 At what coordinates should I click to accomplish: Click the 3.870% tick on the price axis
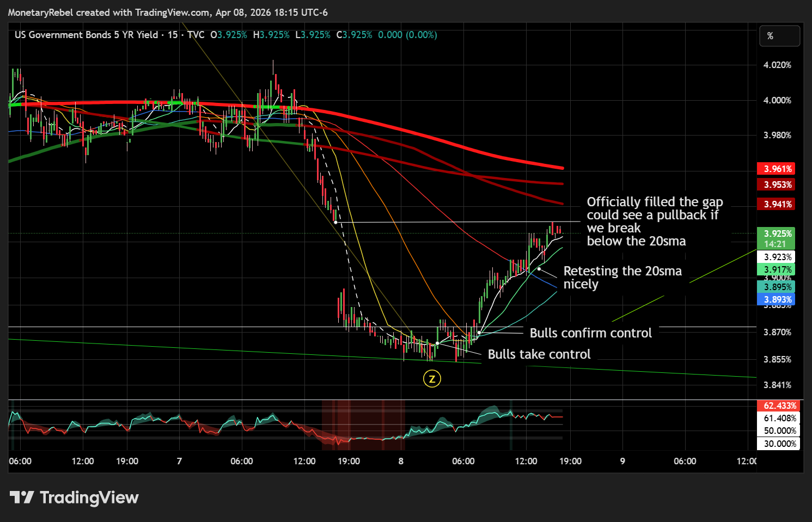coord(777,332)
